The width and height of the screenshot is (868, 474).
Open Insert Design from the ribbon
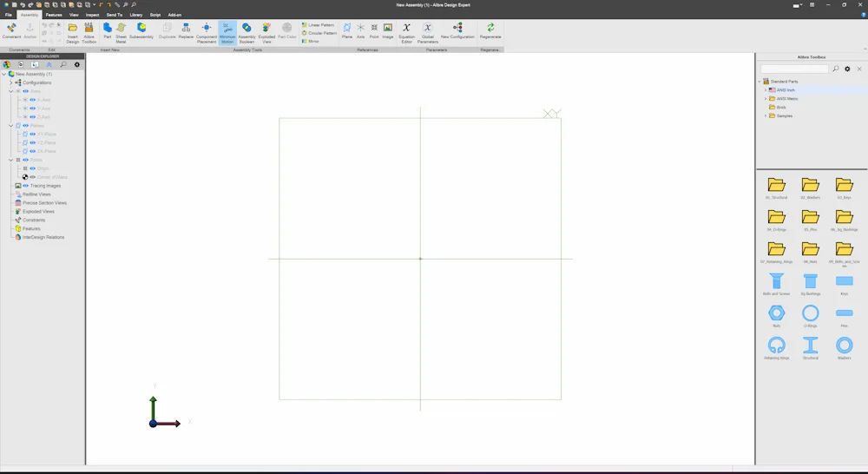(73, 33)
